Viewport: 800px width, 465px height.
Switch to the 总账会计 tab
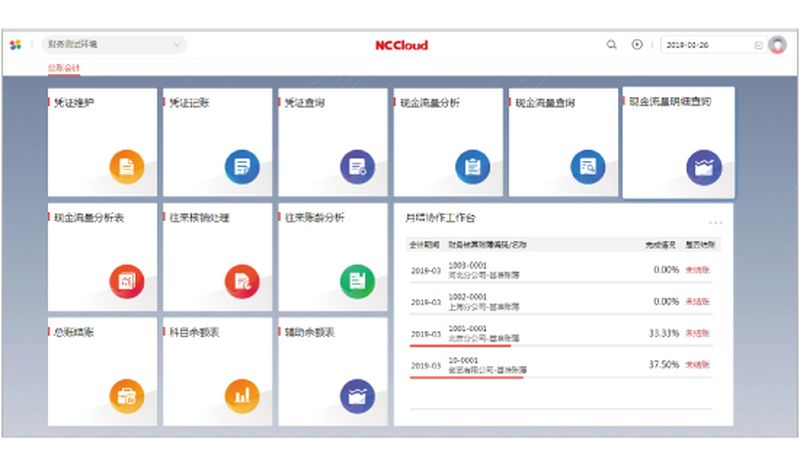pos(64,68)
